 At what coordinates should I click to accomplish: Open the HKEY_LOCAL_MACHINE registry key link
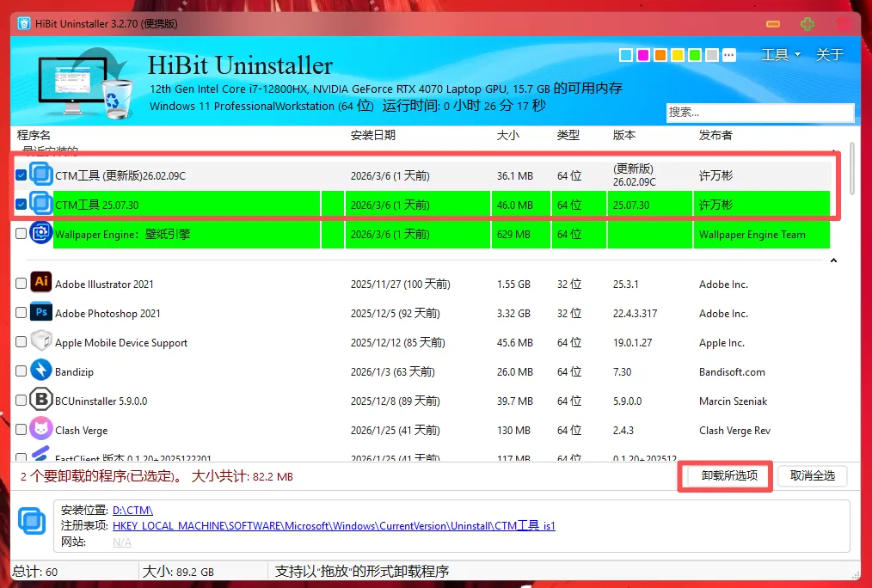pyautogui.click(x=334, y=526)
